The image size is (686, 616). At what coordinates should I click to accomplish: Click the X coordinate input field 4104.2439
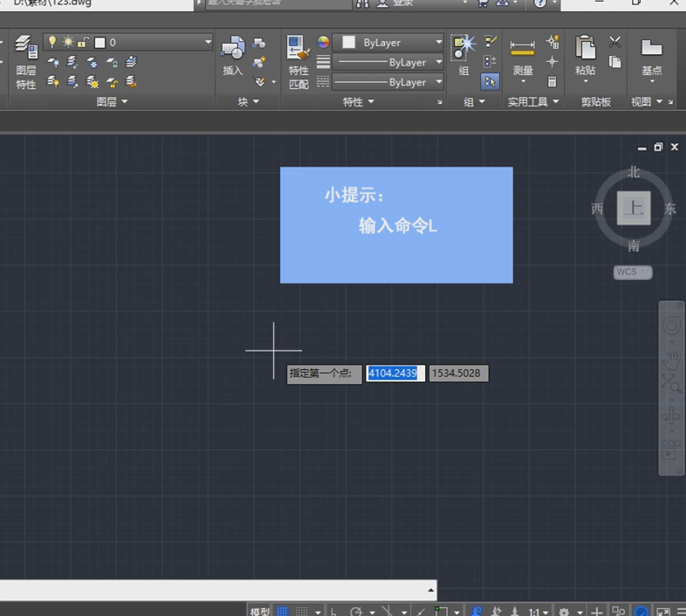coord(395,373)
